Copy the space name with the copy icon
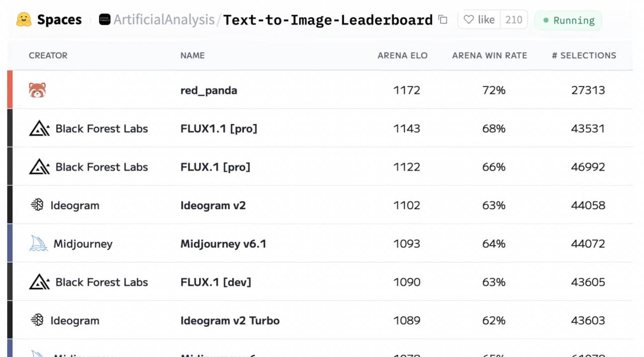The image size is (644, 357). [x=443, y=20]
